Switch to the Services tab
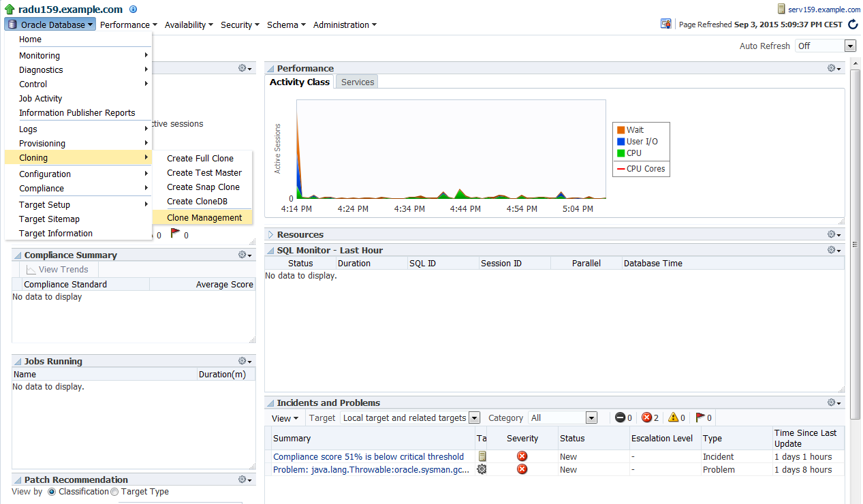863x504 pixels. [358, 82]
